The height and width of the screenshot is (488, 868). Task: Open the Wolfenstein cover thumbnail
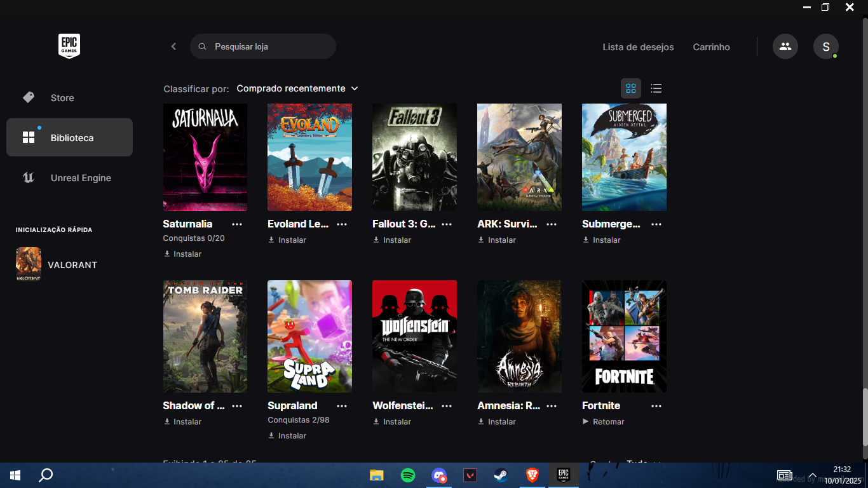[x=414, y=336]
